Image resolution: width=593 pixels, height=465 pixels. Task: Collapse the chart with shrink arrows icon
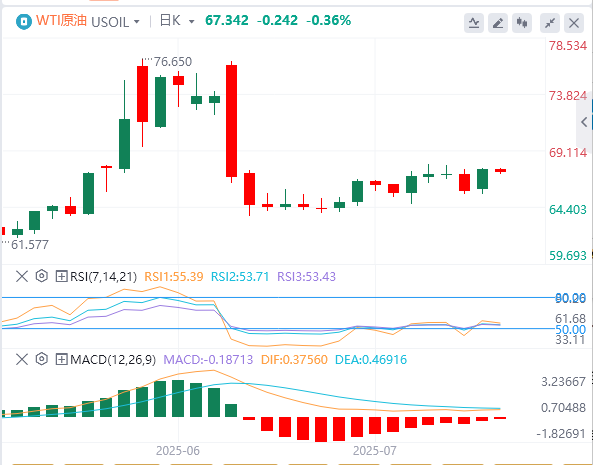[x=550, y=23]
